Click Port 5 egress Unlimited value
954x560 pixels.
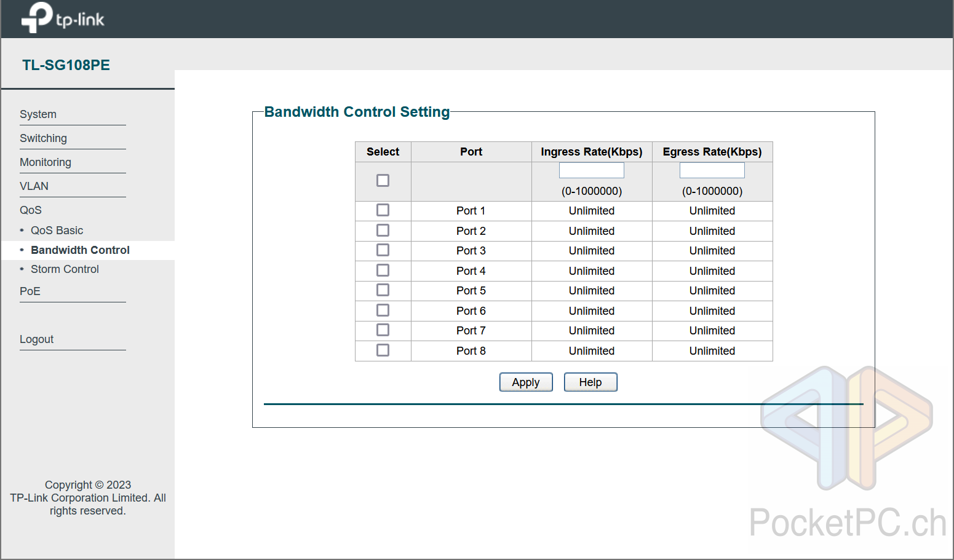(712, 291)
